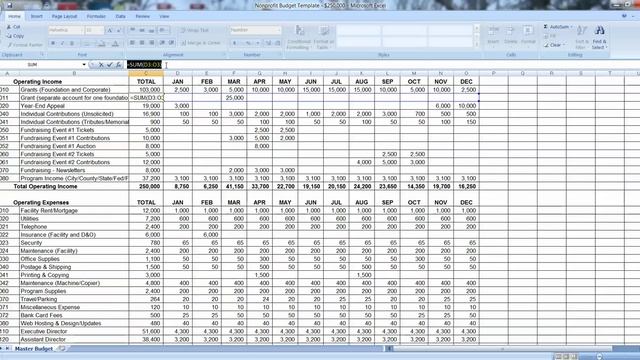Click the Middle Align icon
Image resolution: width=640 pixels, height=360 pixels.
[142, 30]
